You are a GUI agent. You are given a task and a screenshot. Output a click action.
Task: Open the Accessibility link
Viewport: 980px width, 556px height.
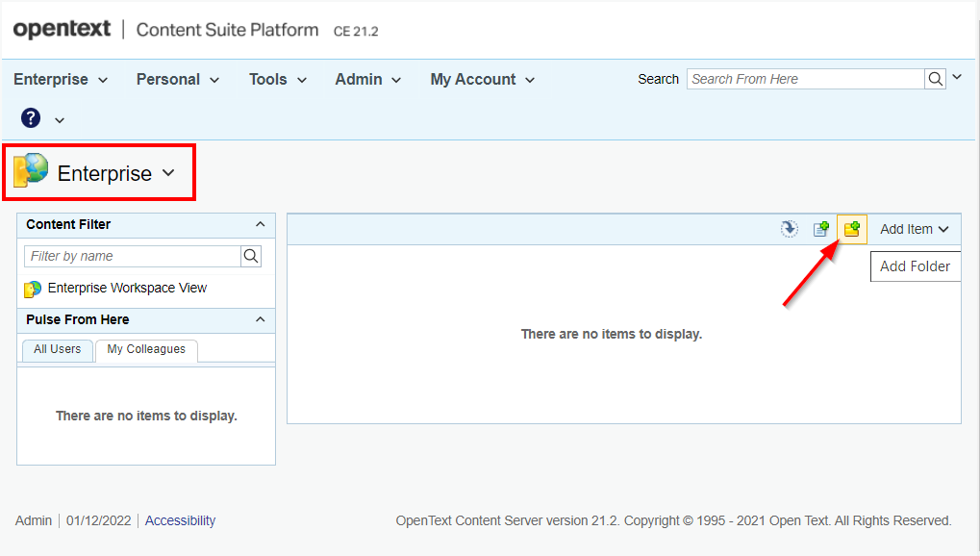[x=180, y=520]
